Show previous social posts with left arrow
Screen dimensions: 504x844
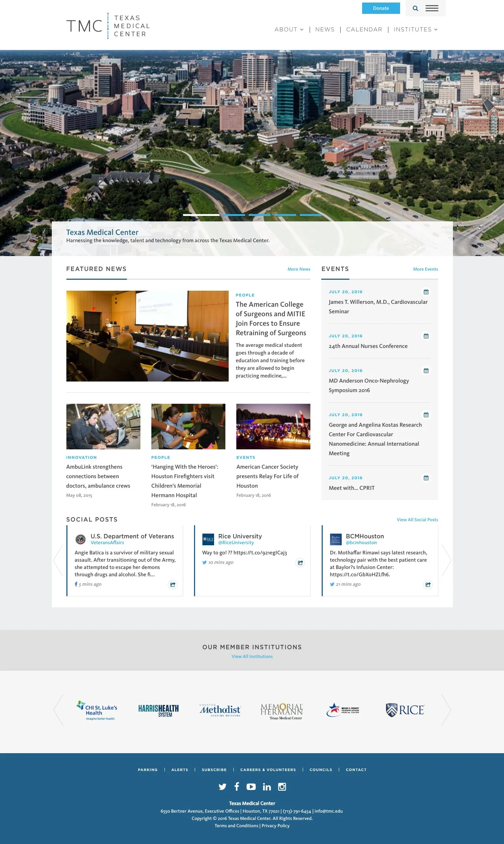tap(58, 560)
